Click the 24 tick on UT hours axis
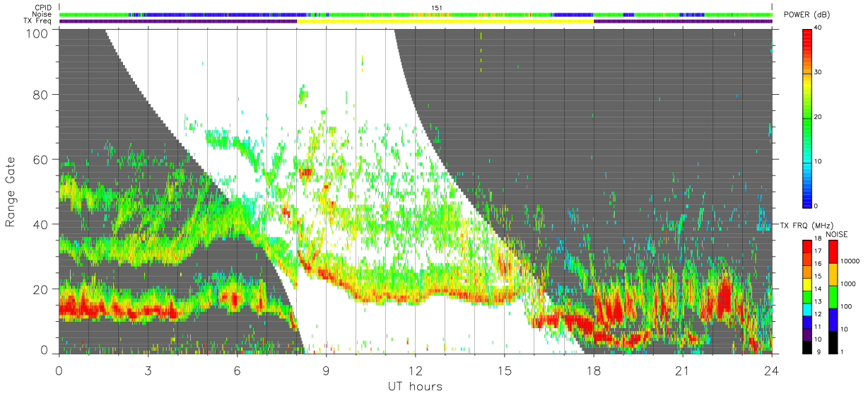Viewport: 868px width, 401px height. pos(772,370)
